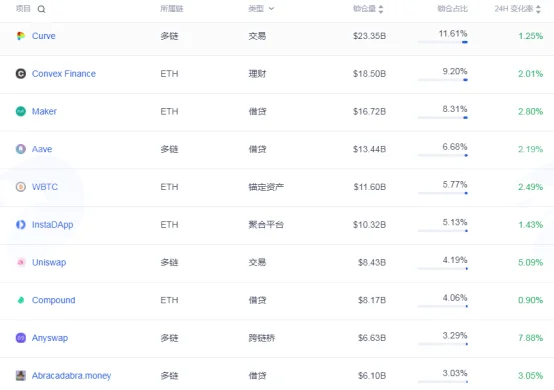This screenshot has height=390, width=554.
Task: Click the search icon next to 项目
Action: [x=41, y=9]
